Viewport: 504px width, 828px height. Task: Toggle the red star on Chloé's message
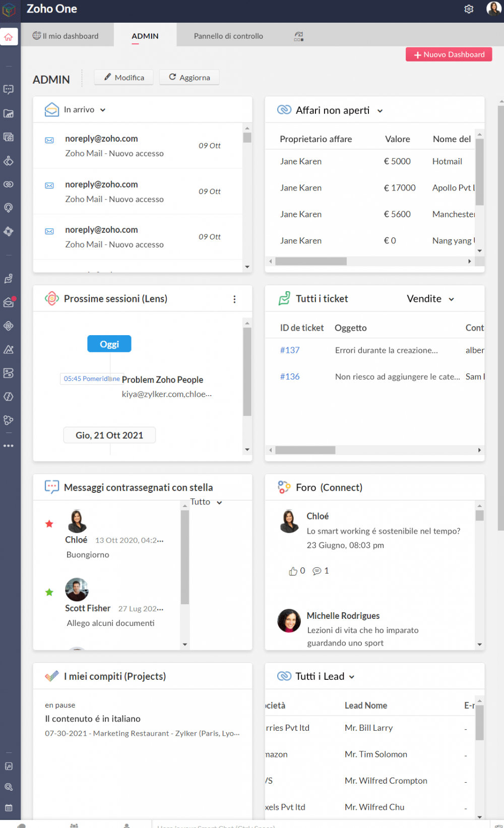click(49, 524)
